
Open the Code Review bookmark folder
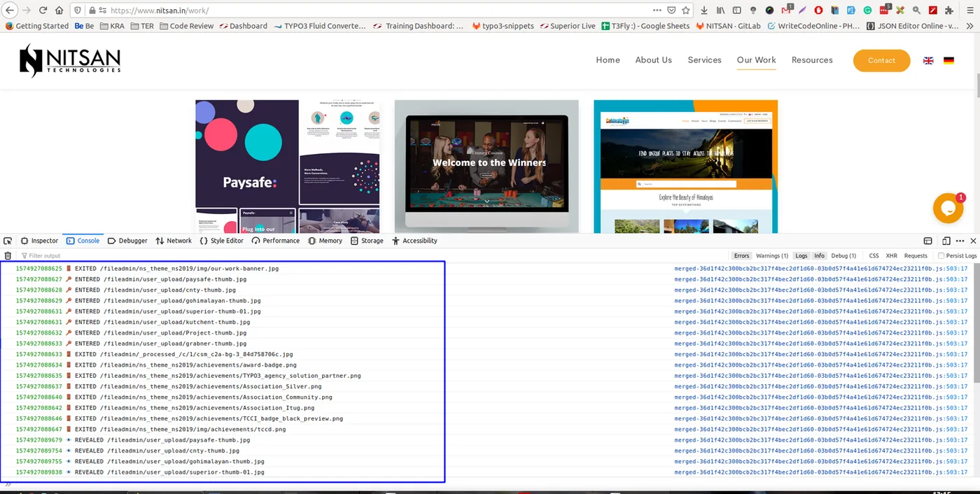(x=187, y=26)
